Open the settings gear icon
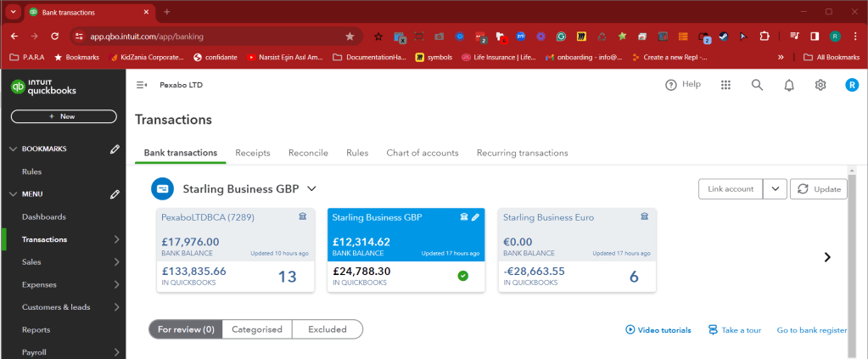Screen dimensions: 868x359 [x=820, y=85]
